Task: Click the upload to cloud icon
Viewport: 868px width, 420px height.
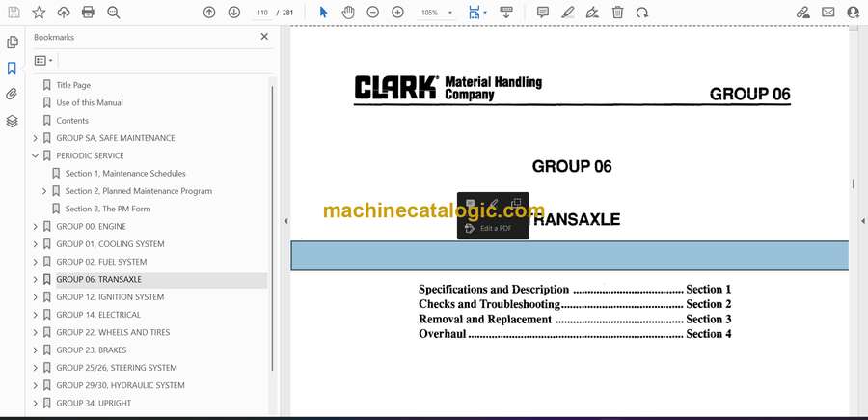Action: click(x=64, y=13)
